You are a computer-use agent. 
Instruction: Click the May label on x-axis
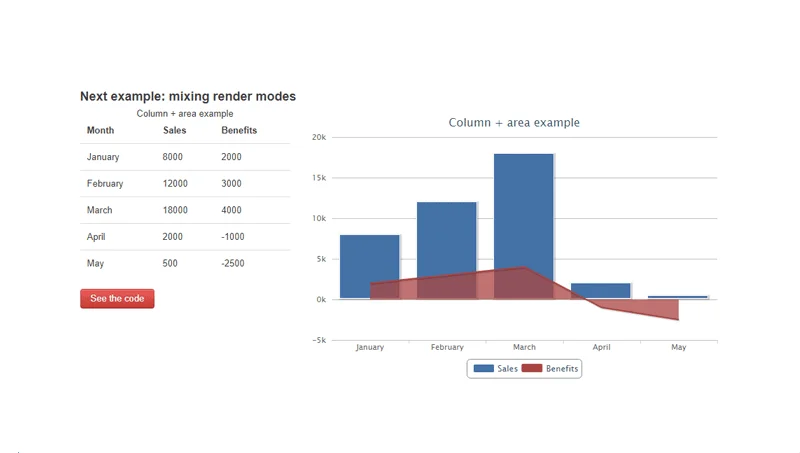[678, 348]
